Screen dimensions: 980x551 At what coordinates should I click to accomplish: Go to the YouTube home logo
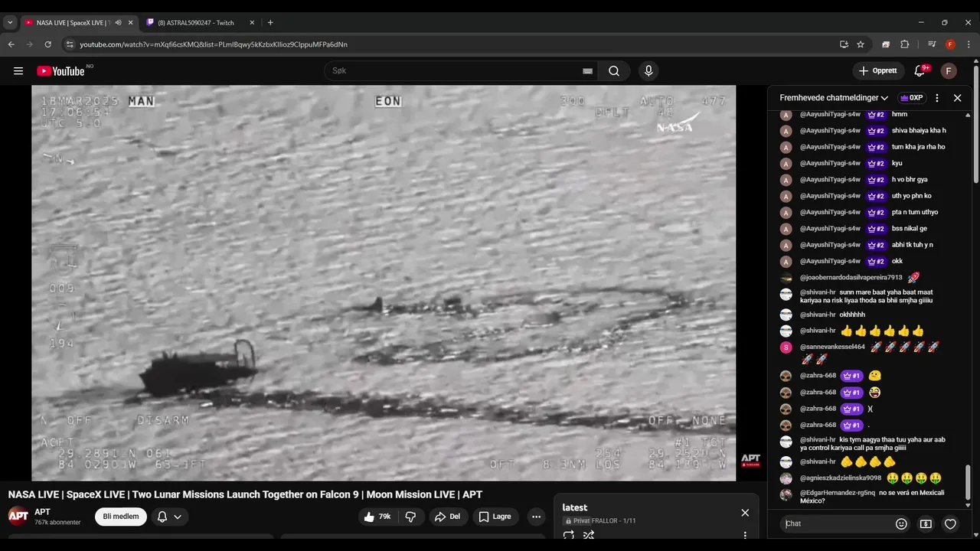(60, 71)
